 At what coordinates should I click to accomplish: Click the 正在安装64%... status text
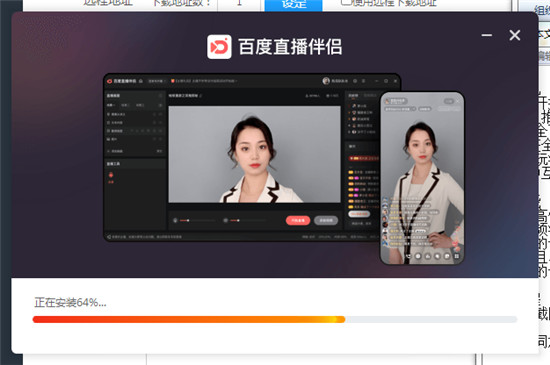pyautogui.click(x=70, y=302)
